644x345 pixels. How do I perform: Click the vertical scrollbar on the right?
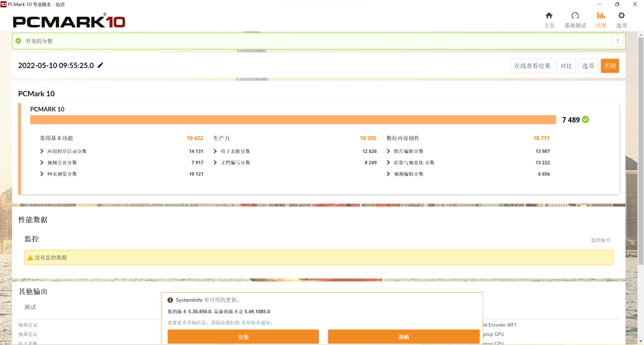point(640,153)
